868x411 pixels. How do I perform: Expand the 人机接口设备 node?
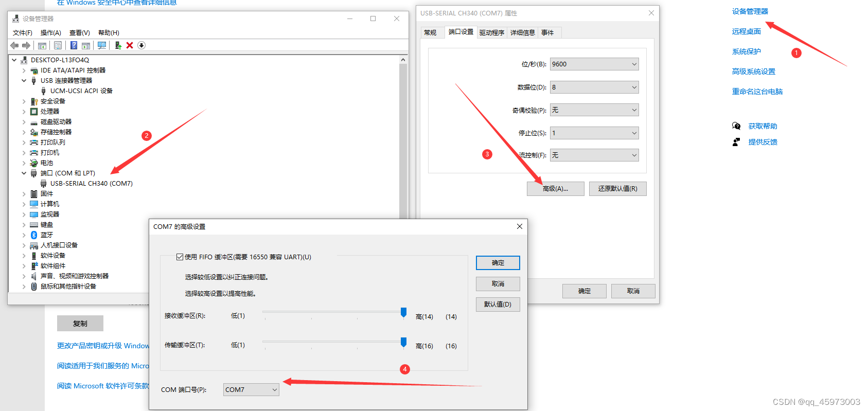[24, 245]
